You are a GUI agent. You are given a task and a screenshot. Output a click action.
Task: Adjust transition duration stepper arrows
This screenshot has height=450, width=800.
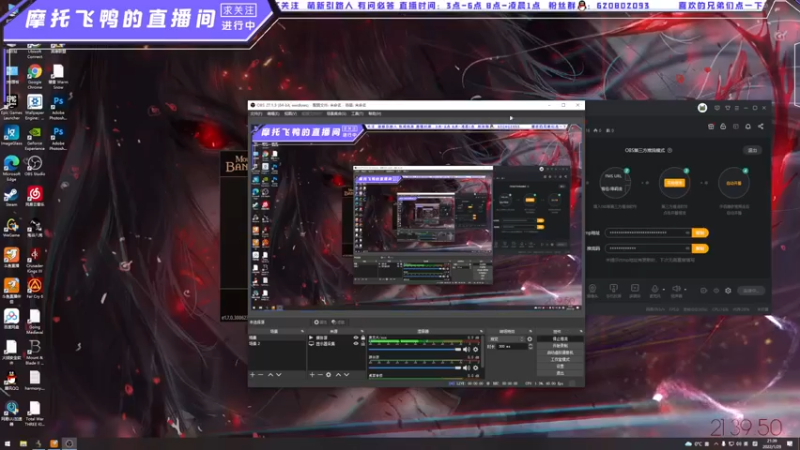point(531,346)
